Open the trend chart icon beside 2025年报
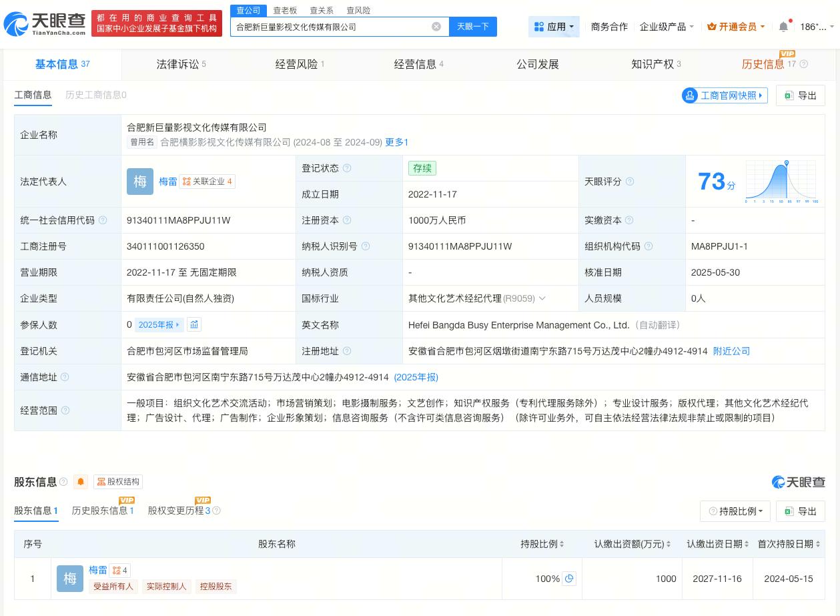The image size is (840, 616). click(x=194, y=324)
